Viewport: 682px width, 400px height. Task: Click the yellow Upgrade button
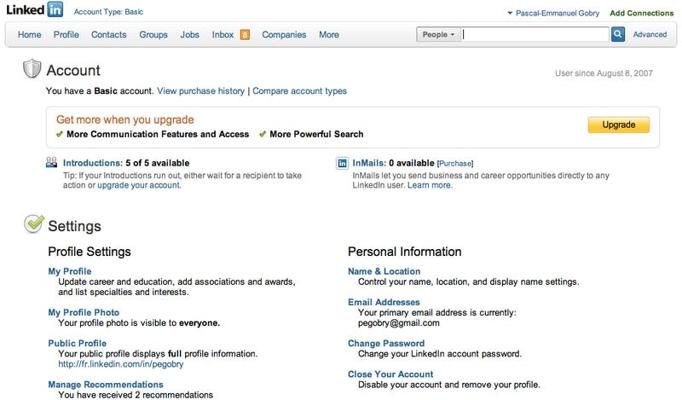tap(618, 125)
